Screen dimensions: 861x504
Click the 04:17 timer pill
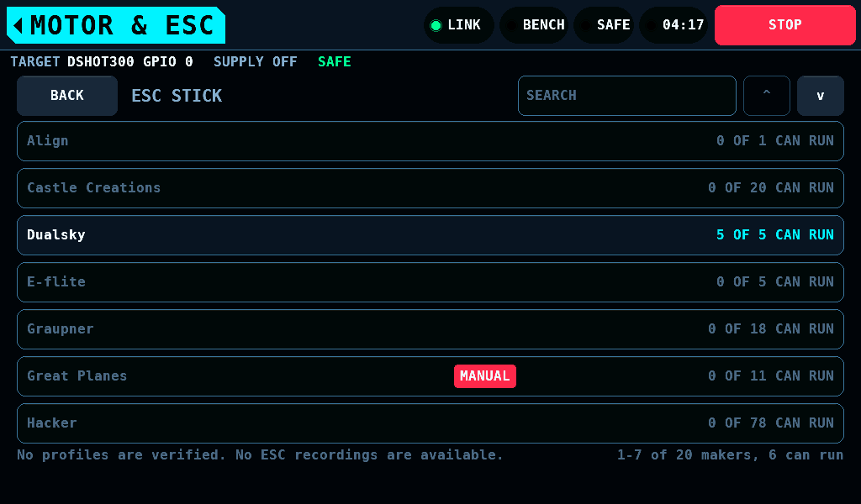(673, 25)
